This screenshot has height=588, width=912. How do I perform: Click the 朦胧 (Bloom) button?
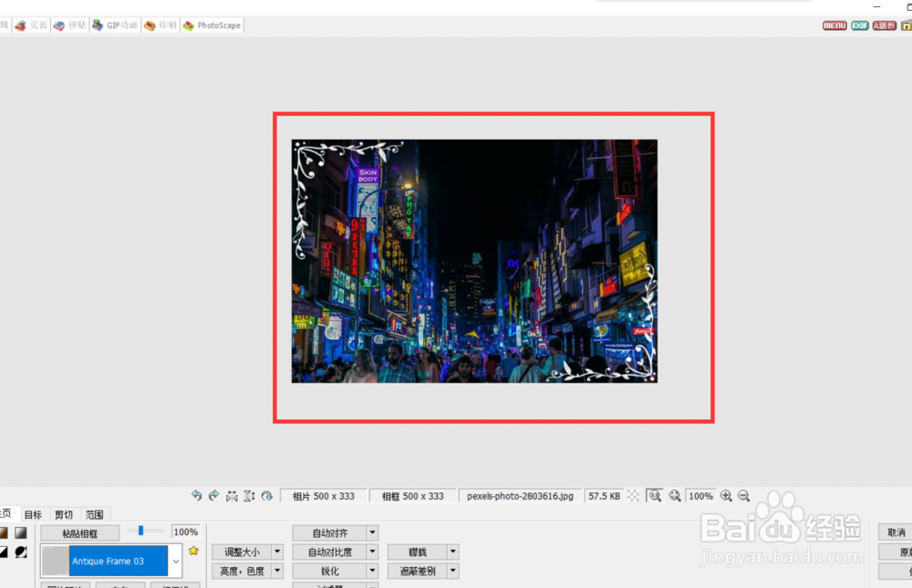417,552
